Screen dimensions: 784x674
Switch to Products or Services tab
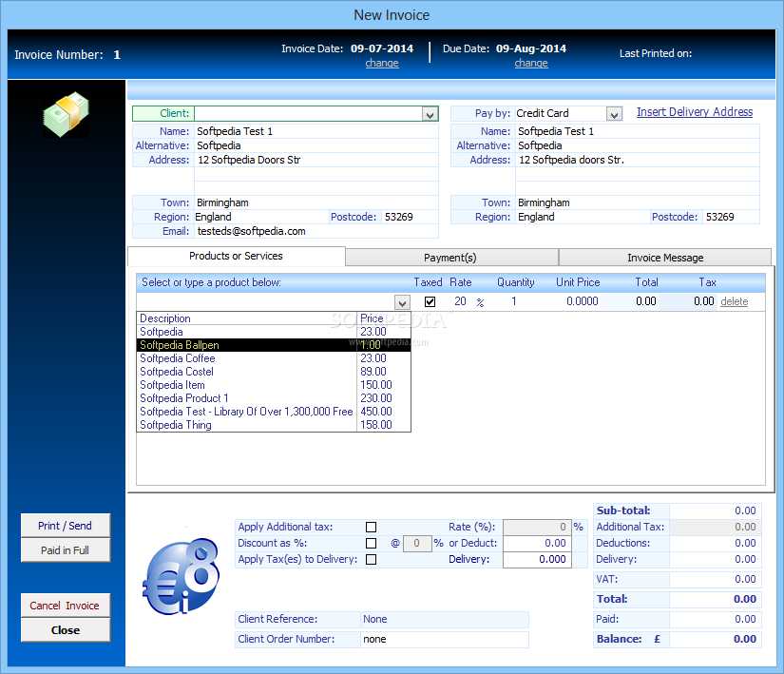pyautogui.click(x=236, y=256)
